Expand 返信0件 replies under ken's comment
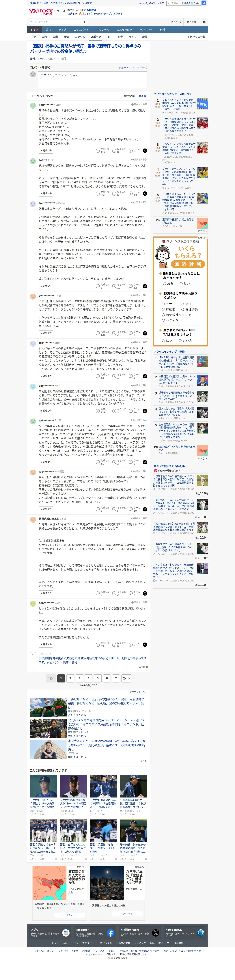235x980 pixels. 46,151
